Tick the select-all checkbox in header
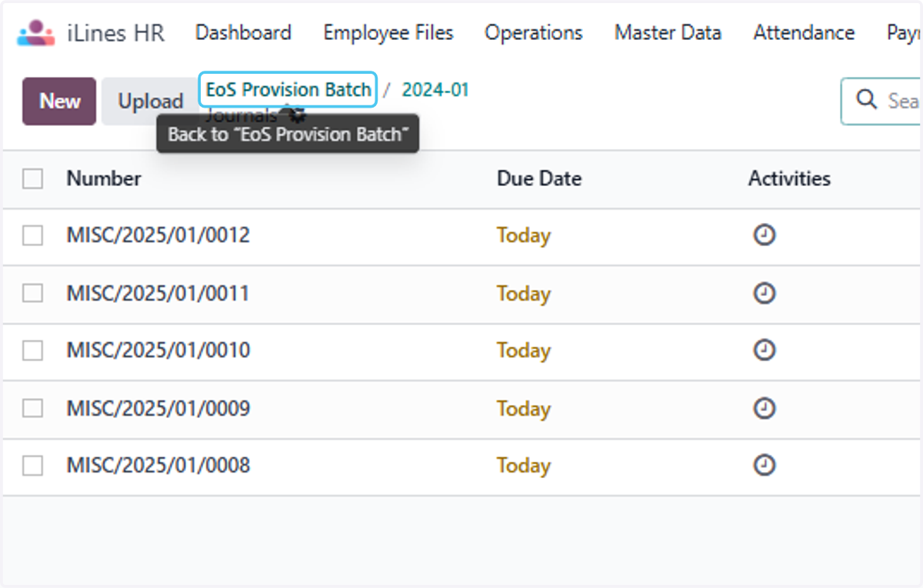Viewport: 923px width, 588px height. (32, 178)
